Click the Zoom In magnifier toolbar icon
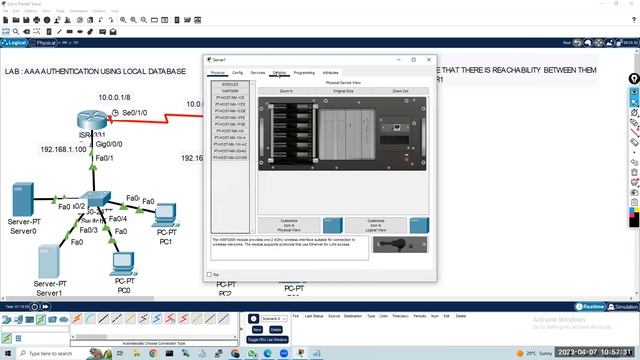Image resolution: width=640 pixels, height=360 pixels. point(123,20)
